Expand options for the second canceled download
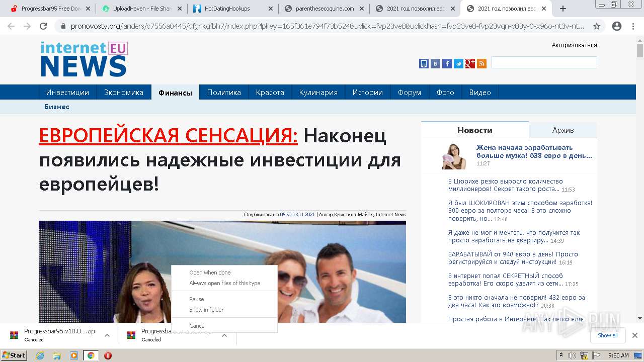The width and height of the screenshot is (644, 362). coord(224,335)
